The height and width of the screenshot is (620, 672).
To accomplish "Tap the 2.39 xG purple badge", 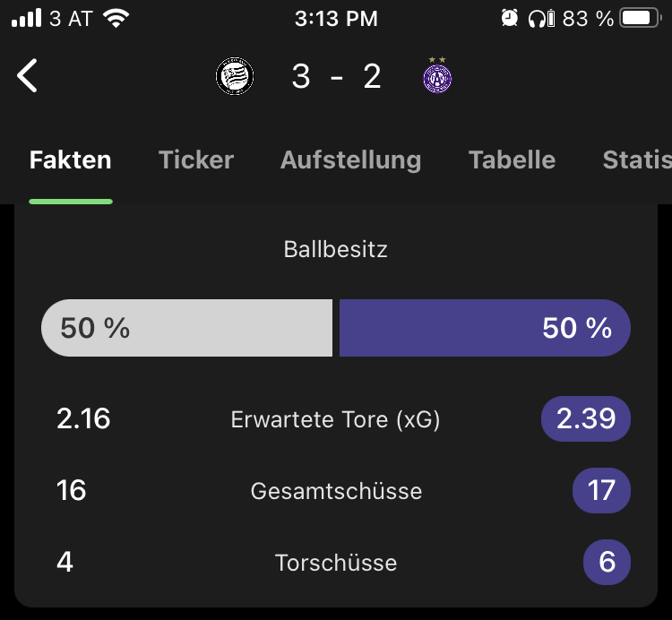I will 586,418.
